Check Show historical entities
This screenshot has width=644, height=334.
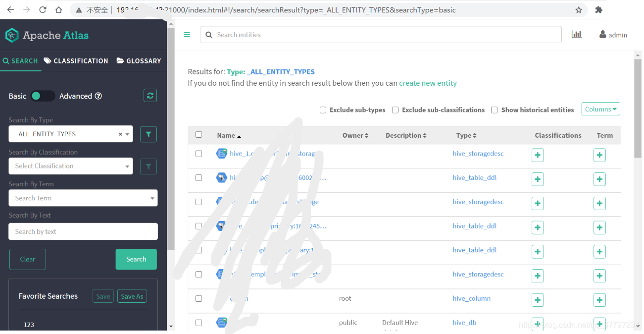point(495,110)
